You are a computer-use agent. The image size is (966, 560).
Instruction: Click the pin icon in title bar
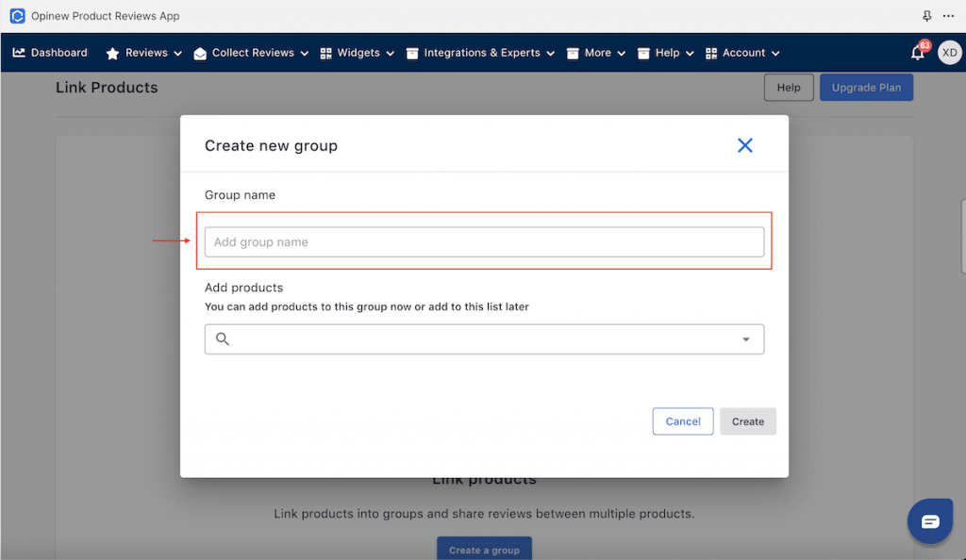(926, 16)
